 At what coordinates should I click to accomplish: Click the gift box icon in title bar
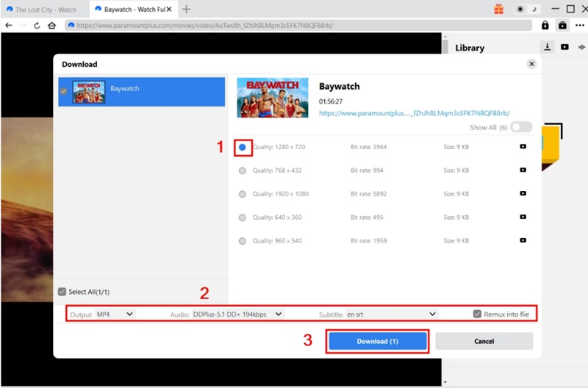pyautogui.click(x=498, y=9)
